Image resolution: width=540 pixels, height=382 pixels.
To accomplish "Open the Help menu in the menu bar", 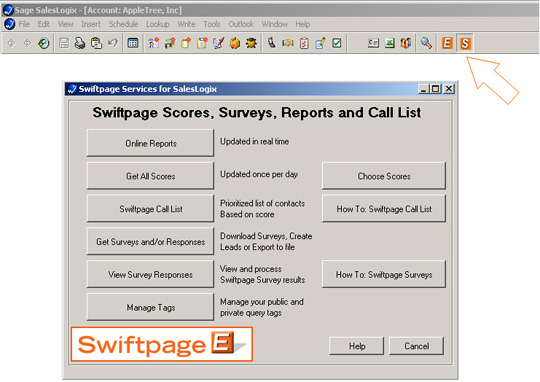I will [x=303, y=24].
